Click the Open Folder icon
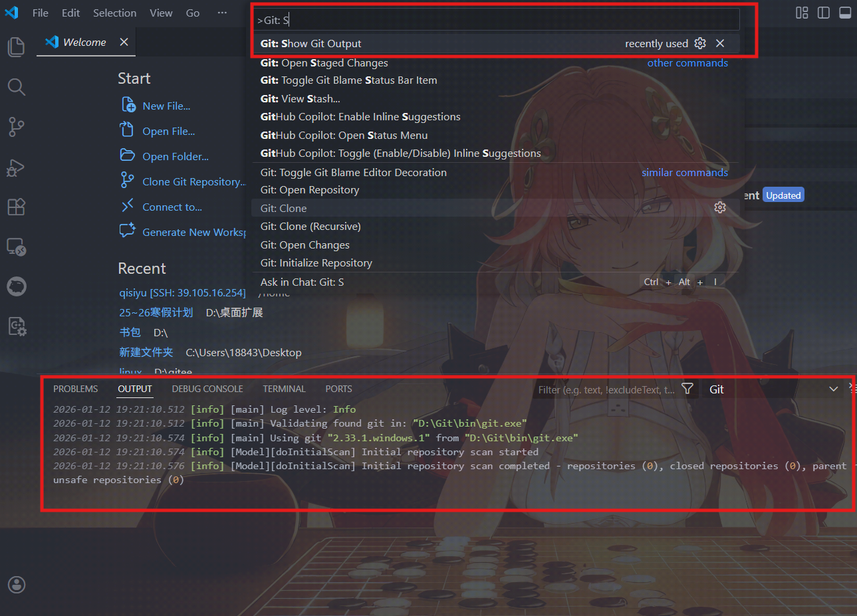The height and width of the screenshot is (616, 857). tap(127, 155)
